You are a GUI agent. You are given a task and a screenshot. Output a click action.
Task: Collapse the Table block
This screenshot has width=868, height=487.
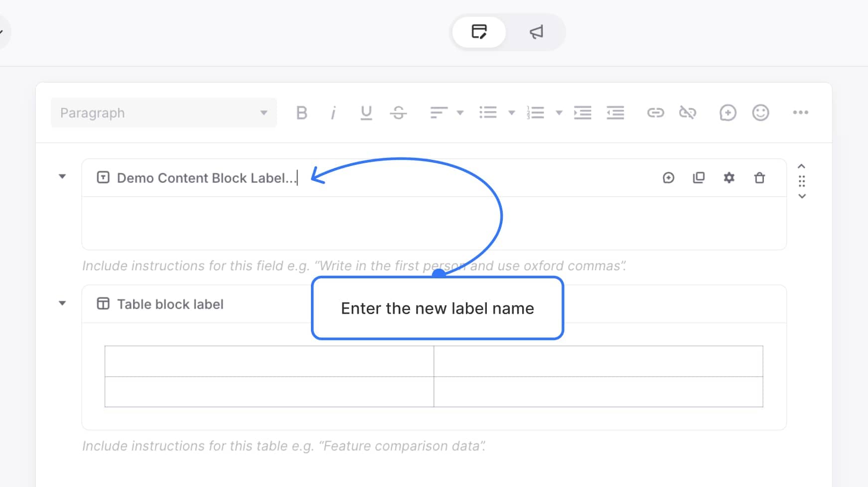click(62, 303)
